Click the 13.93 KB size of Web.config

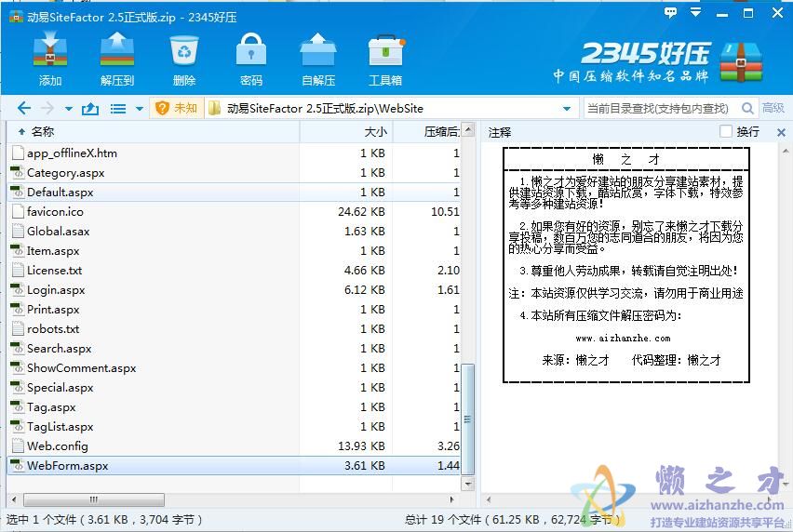point(361,446)
